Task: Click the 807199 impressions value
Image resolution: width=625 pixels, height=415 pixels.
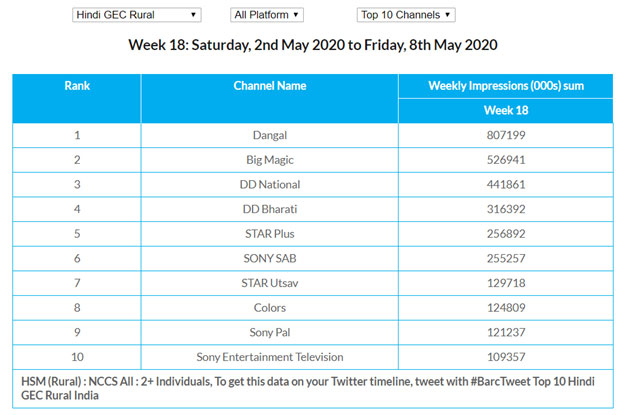Action: tap(505, 134)
